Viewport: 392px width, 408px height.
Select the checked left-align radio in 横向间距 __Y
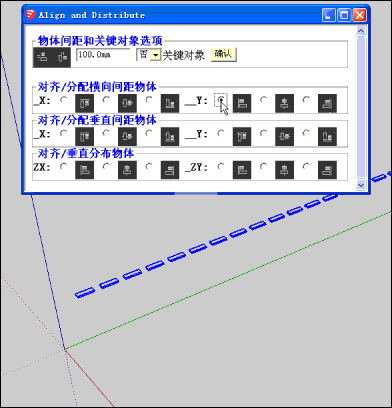click(221, 100)
